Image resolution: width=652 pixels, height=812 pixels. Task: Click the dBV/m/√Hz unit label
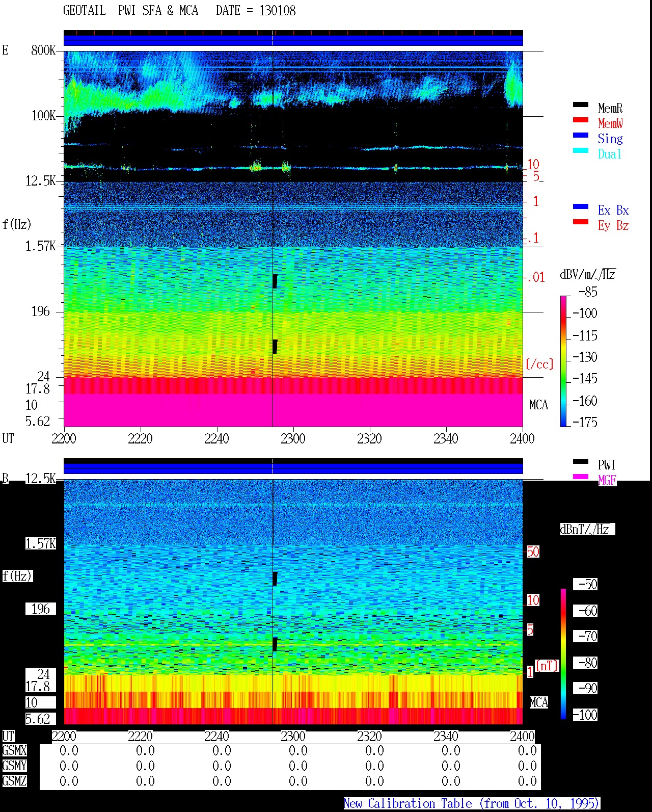[588, 274]
